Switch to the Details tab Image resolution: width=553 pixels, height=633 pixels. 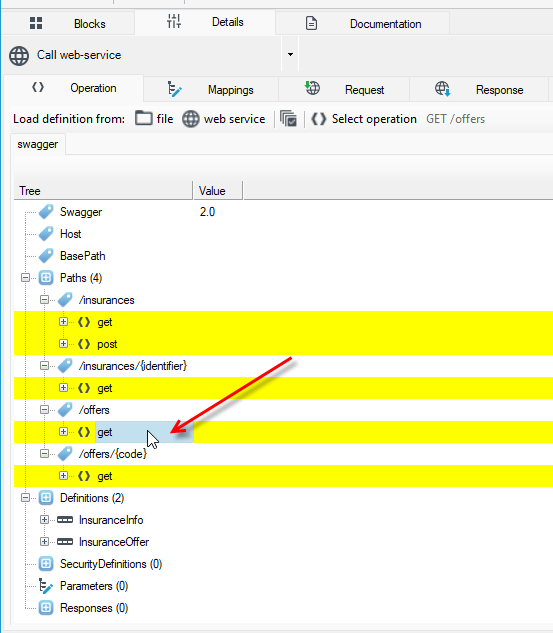click(x=205, y=22)
